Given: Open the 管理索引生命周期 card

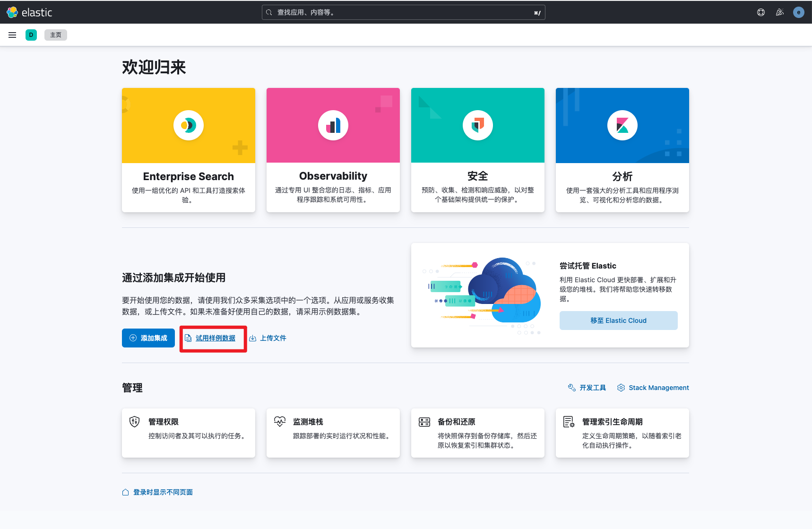Looking at the screenshot, I should pos(622,433).
